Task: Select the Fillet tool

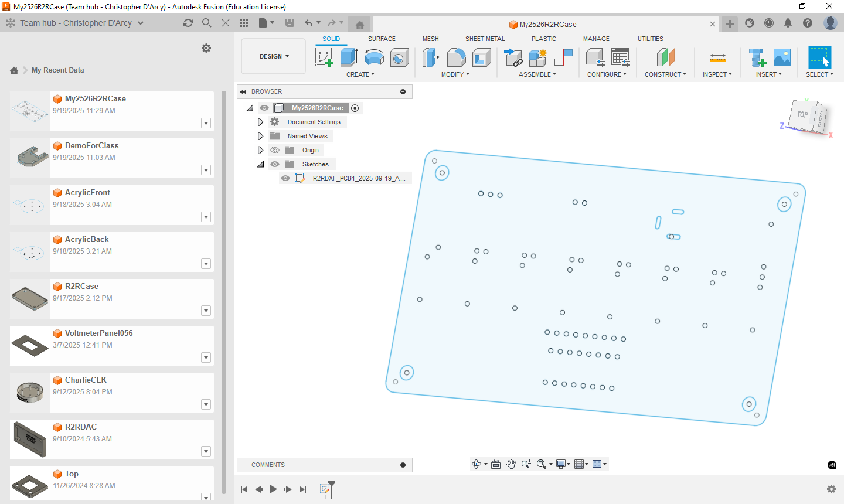Action: point(456,57)
